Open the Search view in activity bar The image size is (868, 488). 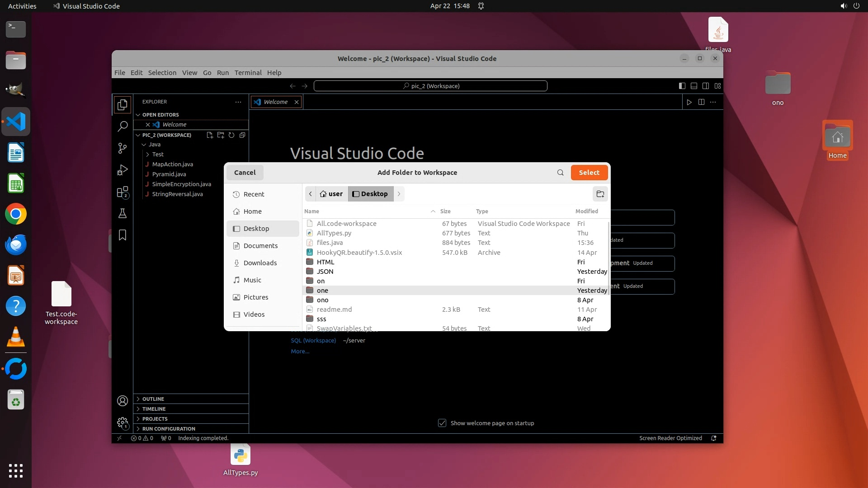click(122, 127)
